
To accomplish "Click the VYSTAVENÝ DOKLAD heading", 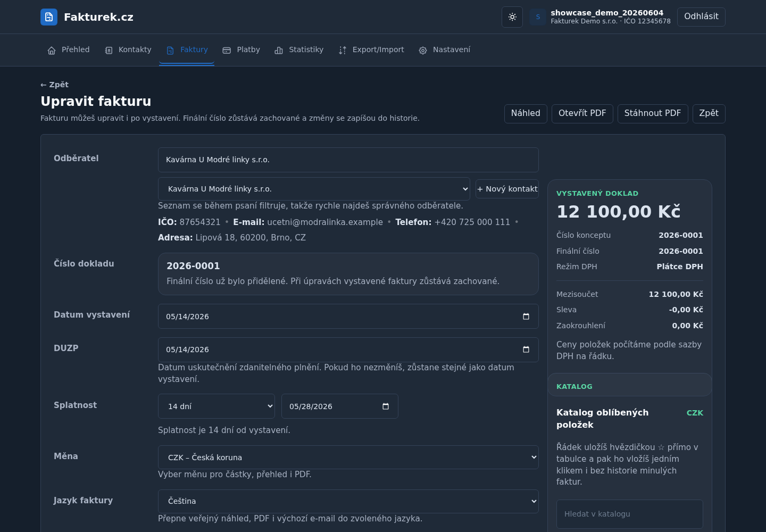I will tap(597, 194).
